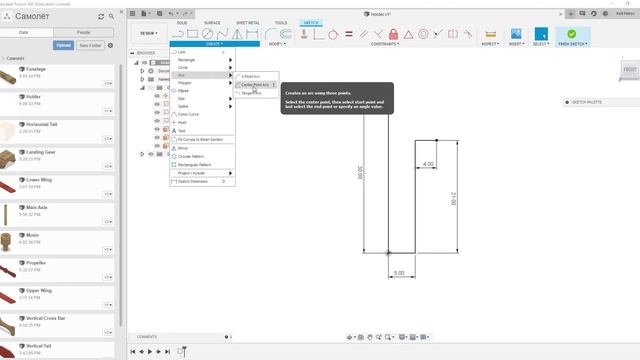Viewport: 640px width, 360px height.
Task: Open the SELECT dropdown
Action: [541, 44]
